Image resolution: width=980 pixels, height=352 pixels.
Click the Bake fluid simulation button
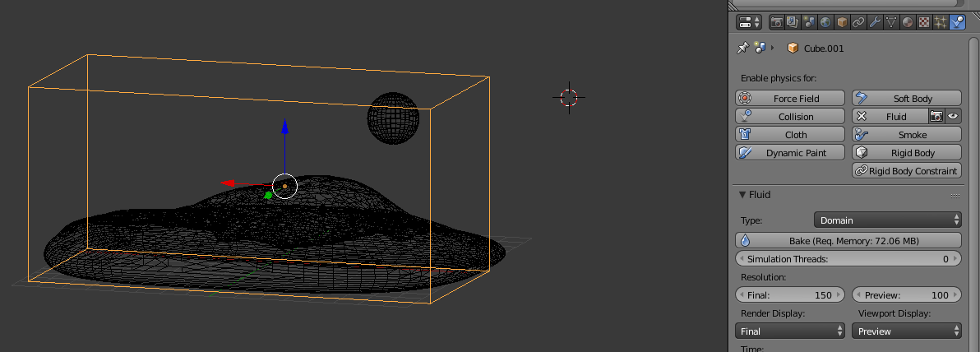[848, 241]
